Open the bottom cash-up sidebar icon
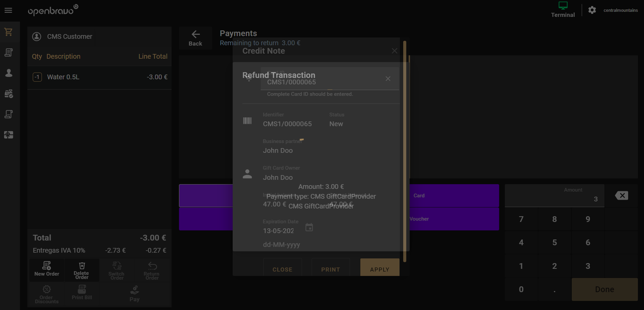This screenshot has height=310, width=644. point(8,135)
